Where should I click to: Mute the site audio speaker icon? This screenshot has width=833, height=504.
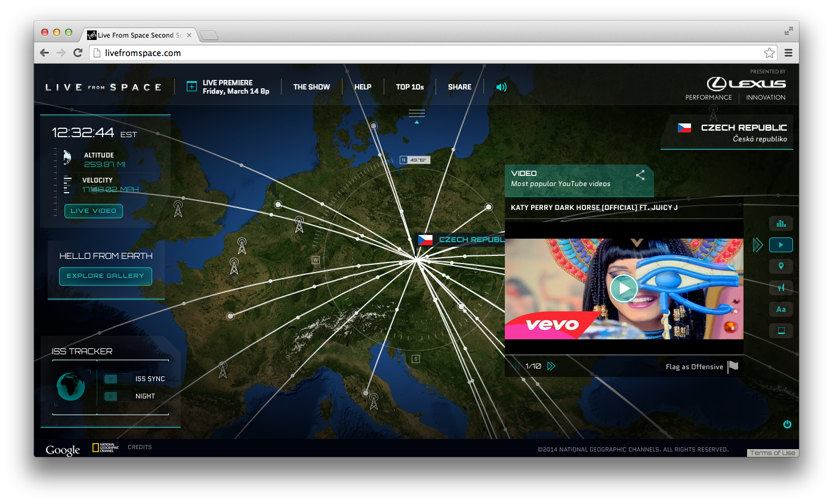tap(501, 87)
